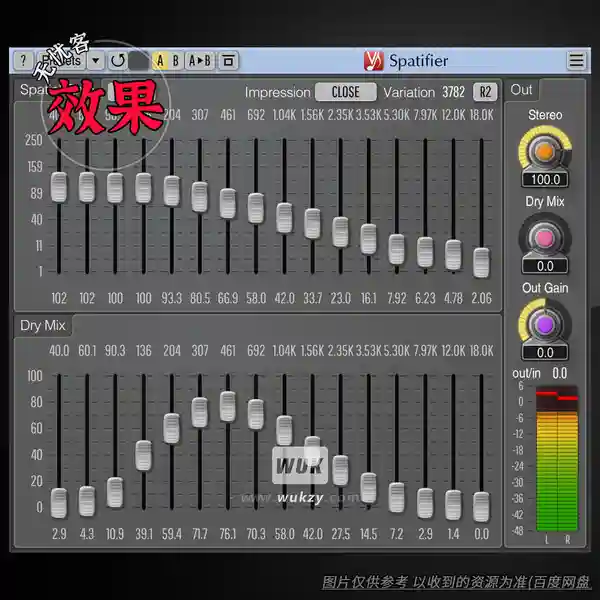Click the Voxengo logo icon
Image resolution: width=600 pixels, height=600 pixels.
pos(373,60)
